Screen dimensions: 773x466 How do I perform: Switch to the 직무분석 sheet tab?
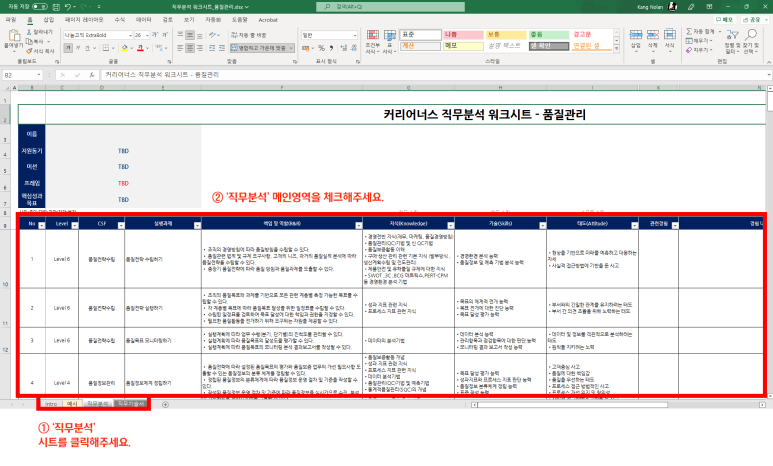pyautogui.click(x=97, y=404)
